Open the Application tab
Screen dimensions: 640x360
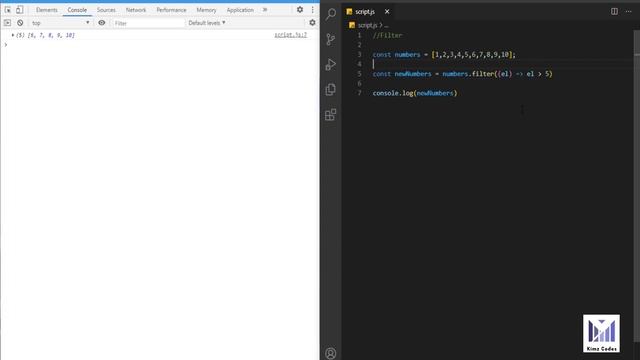coord(240,10)
